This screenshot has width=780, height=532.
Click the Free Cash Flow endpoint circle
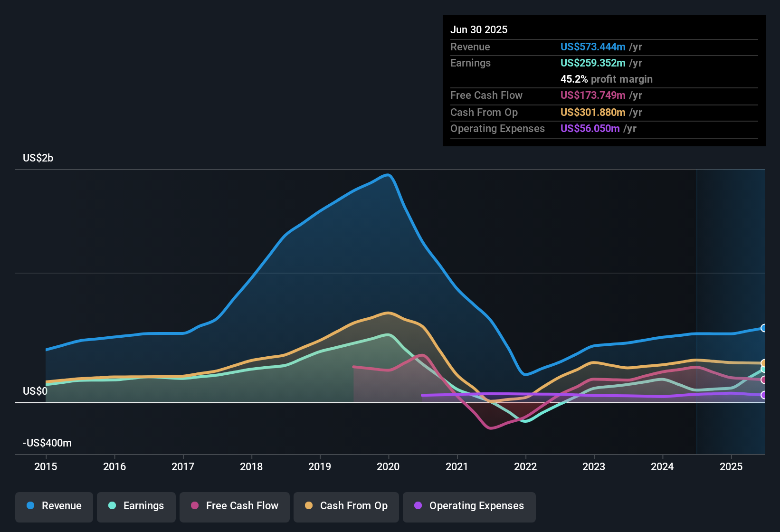tap(764, 380)
